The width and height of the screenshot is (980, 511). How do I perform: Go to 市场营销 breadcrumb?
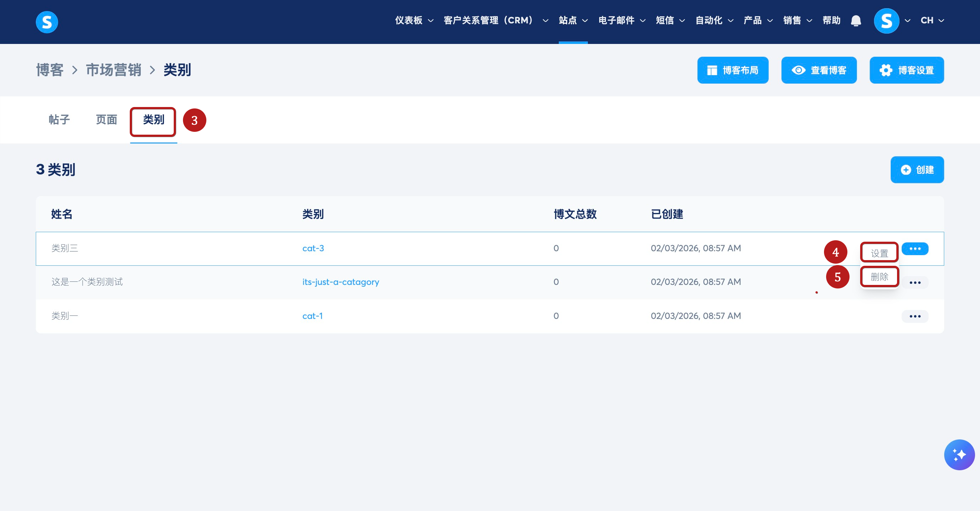click(113, 70)
